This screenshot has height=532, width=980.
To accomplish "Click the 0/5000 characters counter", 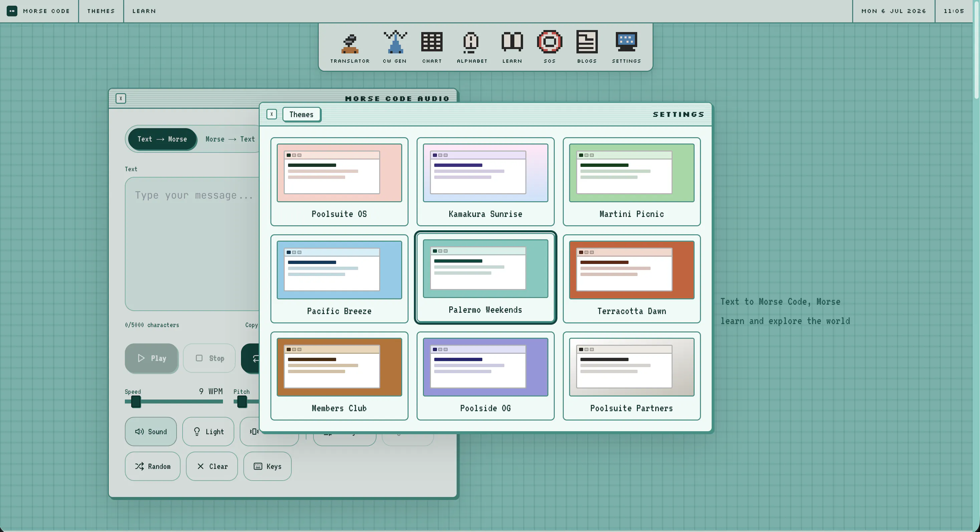I will click(x=152, y=325).
